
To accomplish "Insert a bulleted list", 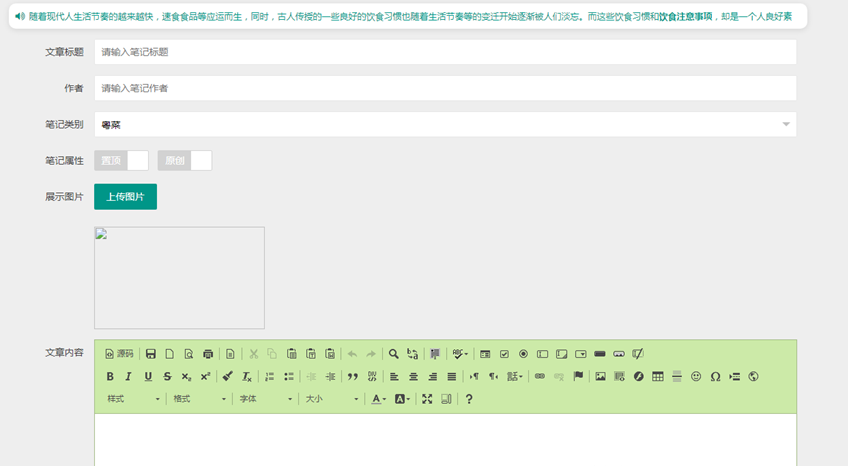I will pyautogui.click(x=289, y=377).
